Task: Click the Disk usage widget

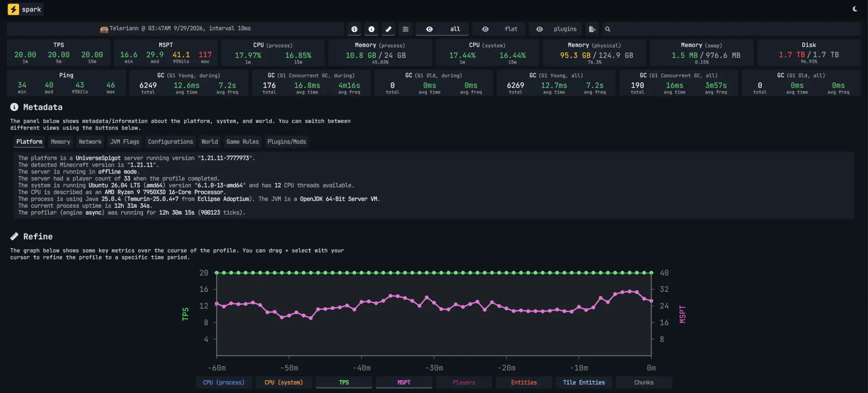Action: tap(809, 53)
